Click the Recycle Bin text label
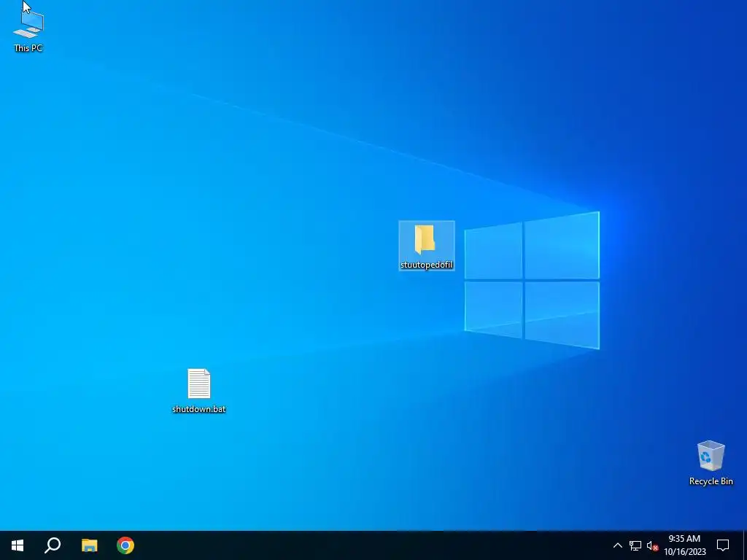This screenshot has height=560, width=747. [x=711, y=481]
